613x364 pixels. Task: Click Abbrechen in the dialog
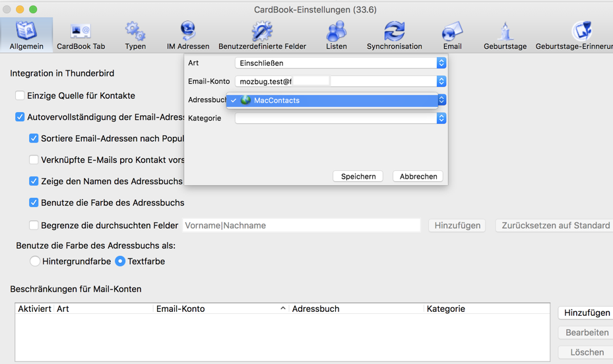pos(418,176)
